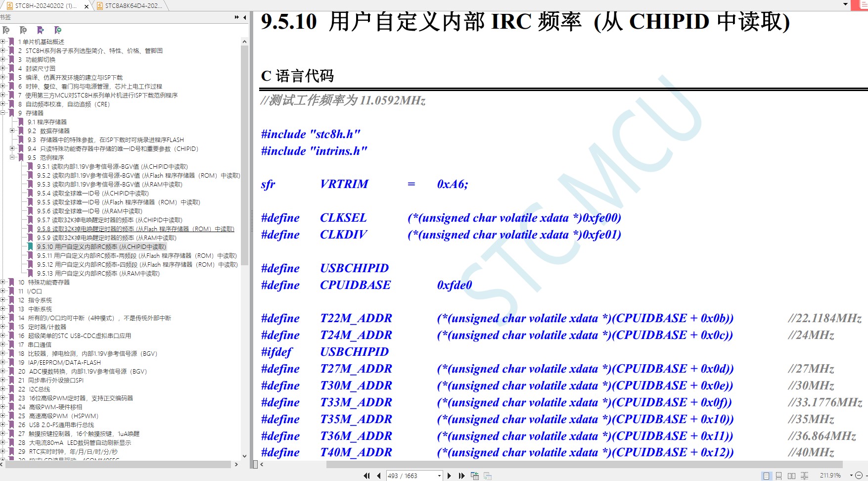Open the bookmark options dropdown icon

[58, 30]
